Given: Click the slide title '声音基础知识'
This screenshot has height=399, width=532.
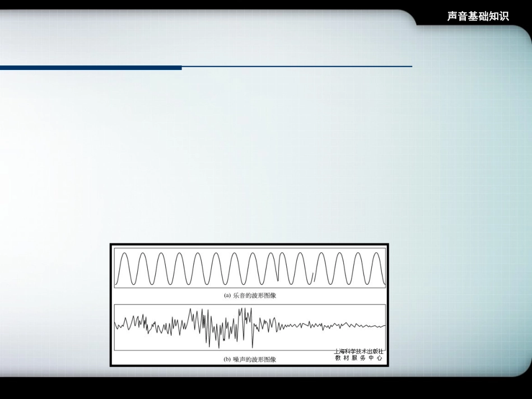Looking at the screenshot, I should (478, 16).
